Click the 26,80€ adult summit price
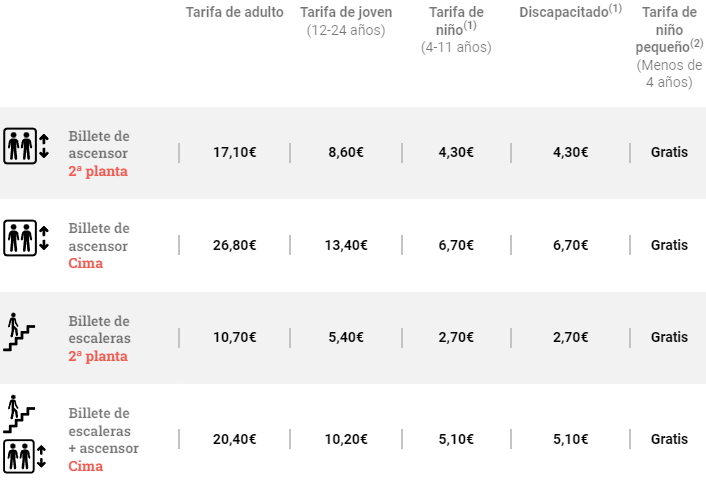This screenshot has width=706, height=481. (235, 245)
